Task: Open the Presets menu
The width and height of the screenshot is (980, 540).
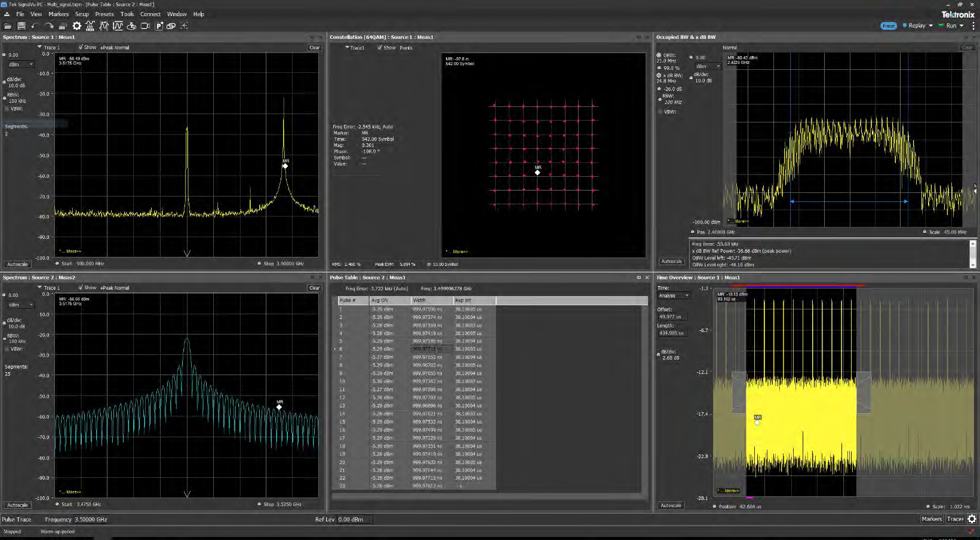Action: (x=105, y=14)
